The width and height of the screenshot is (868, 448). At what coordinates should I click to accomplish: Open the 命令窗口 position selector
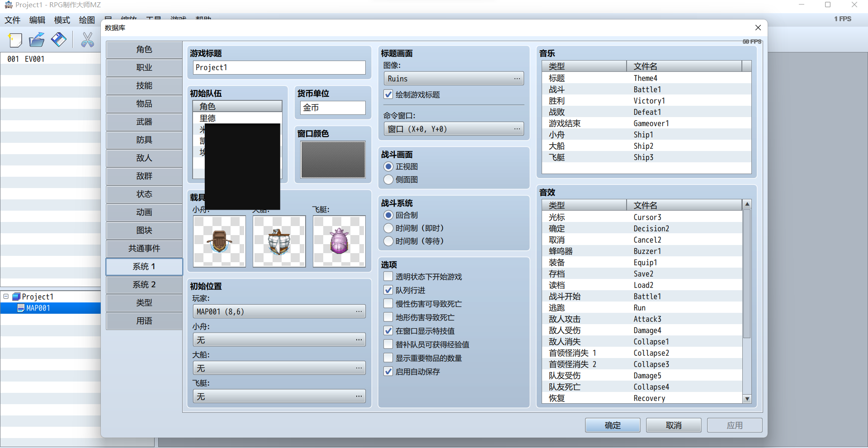click(x=454, y=129)
